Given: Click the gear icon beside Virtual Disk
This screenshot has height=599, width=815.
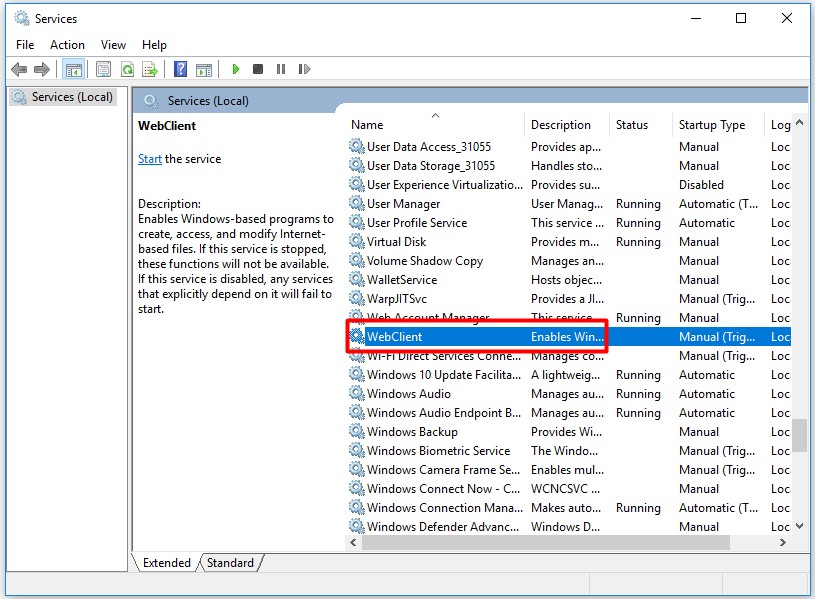Looking at the screenshot, I should pos(357,241).
